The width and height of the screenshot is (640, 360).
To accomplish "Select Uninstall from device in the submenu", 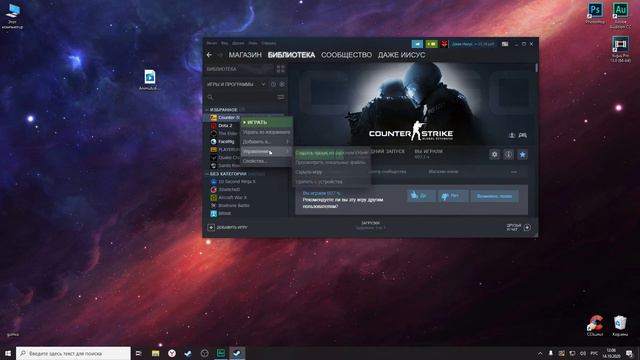I will click(332, 182).
